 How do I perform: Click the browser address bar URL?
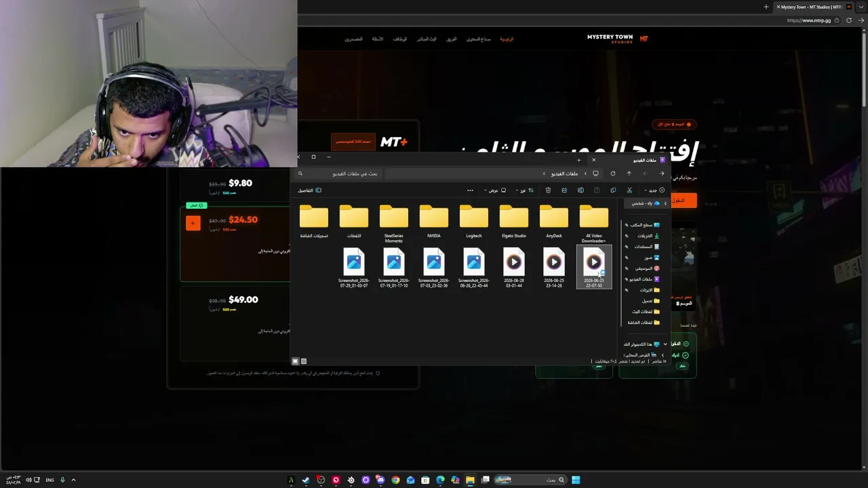pos(808,20)
